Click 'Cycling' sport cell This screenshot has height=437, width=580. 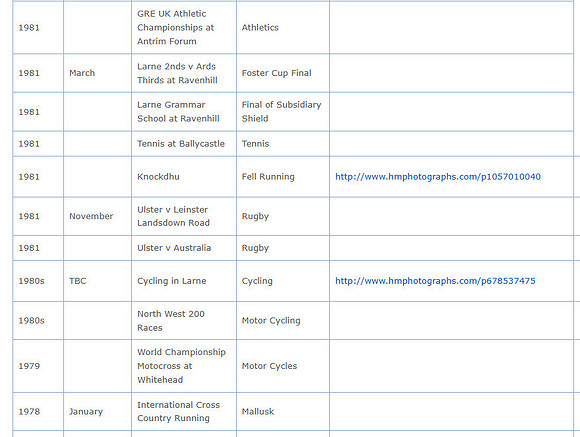283,281
